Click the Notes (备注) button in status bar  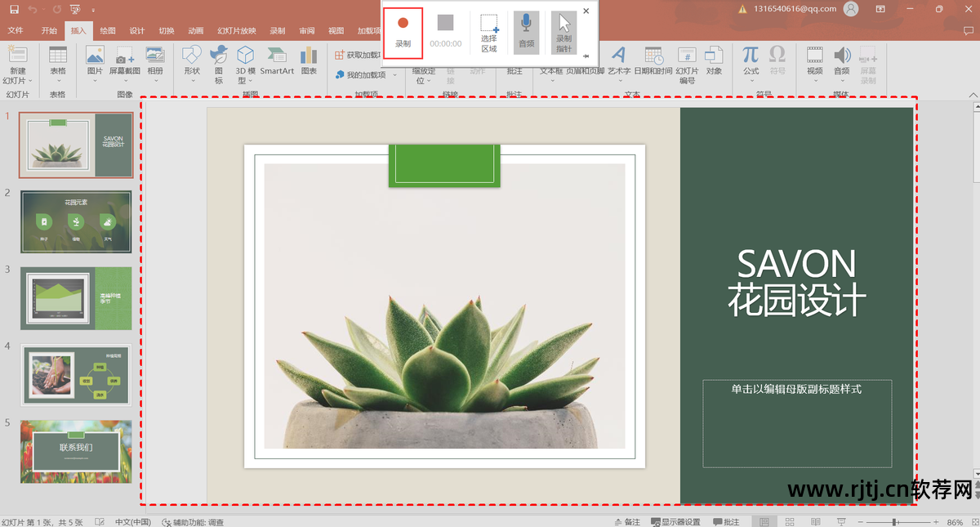[627, 521]
